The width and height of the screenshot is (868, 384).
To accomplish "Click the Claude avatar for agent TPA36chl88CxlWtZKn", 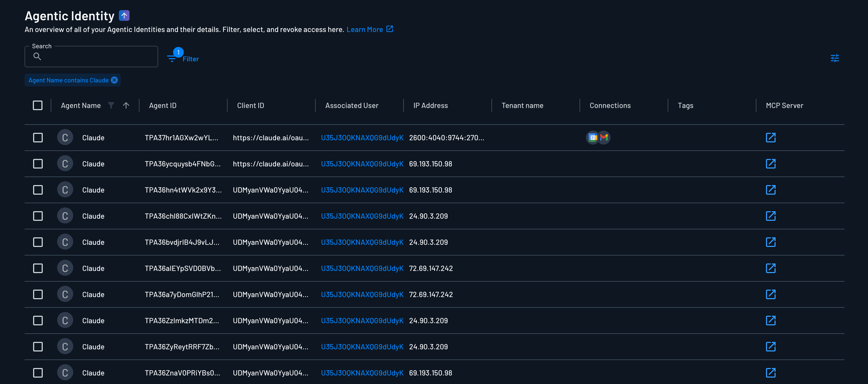I will click(65, 216).
